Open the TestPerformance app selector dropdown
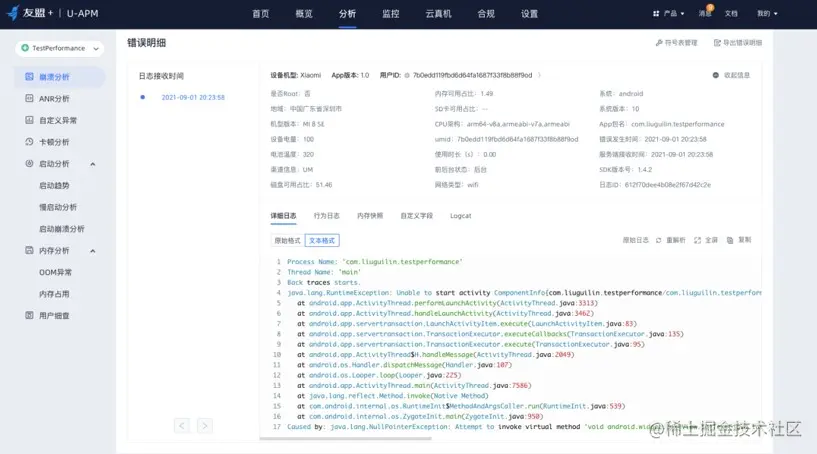Screen dimensions: 817x454 click(59, 48)
